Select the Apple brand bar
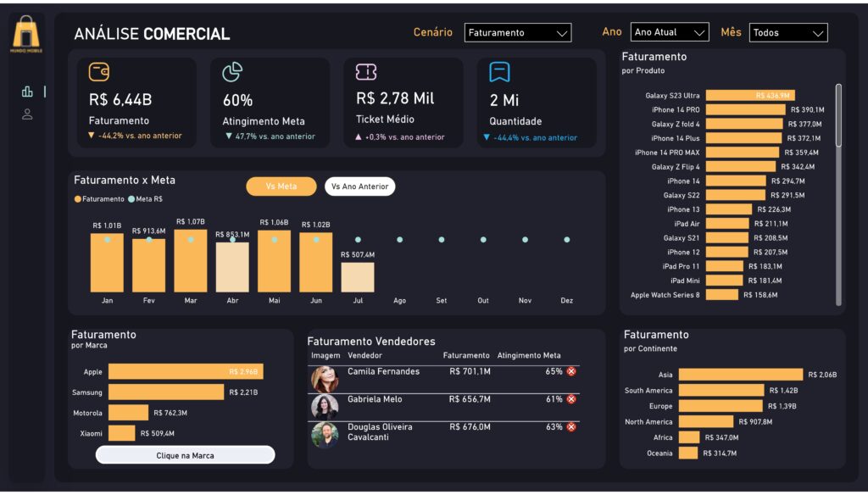The image size is (868, 495). click(186, 371)
